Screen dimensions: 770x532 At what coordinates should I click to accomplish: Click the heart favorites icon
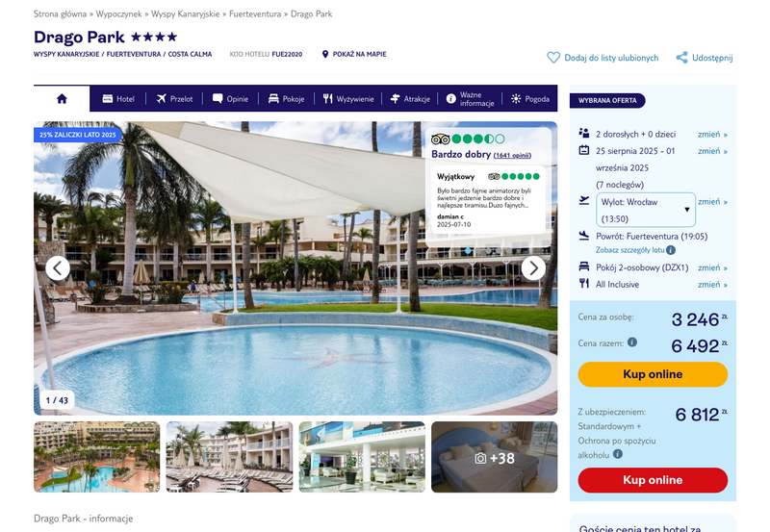tap(553, 58)
